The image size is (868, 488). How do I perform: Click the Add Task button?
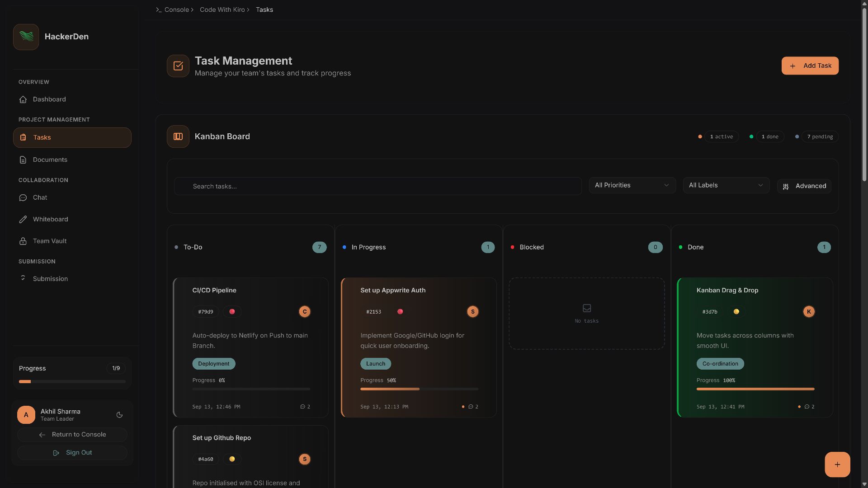tap(810, 66)
